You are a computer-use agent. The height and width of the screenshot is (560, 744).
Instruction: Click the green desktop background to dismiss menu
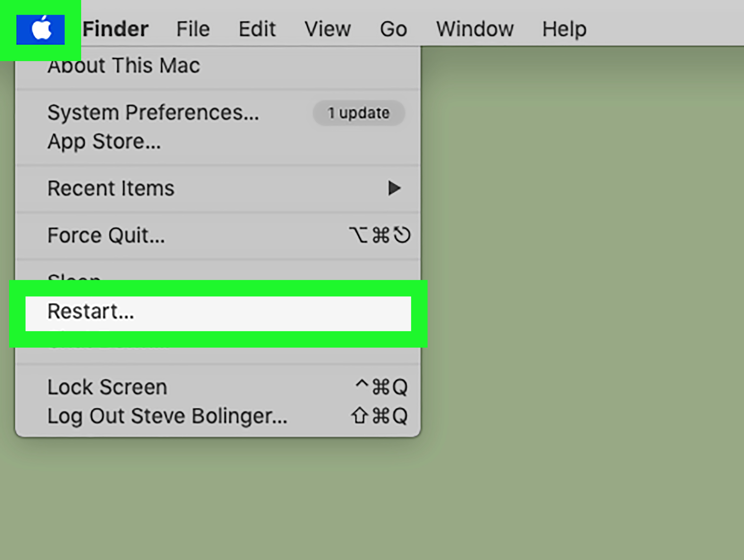582,303
